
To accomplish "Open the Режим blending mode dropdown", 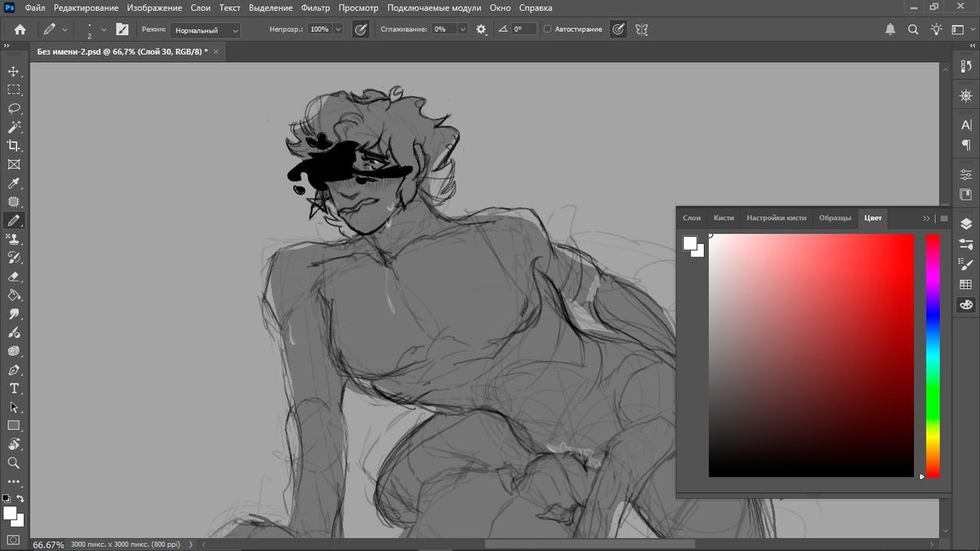I will [x=205, y=29].
